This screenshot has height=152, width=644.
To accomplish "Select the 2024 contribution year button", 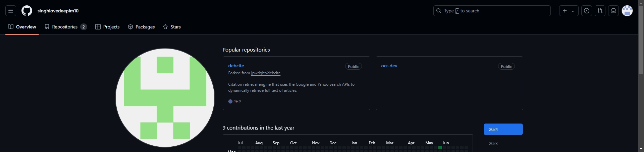I will [503, 129].
